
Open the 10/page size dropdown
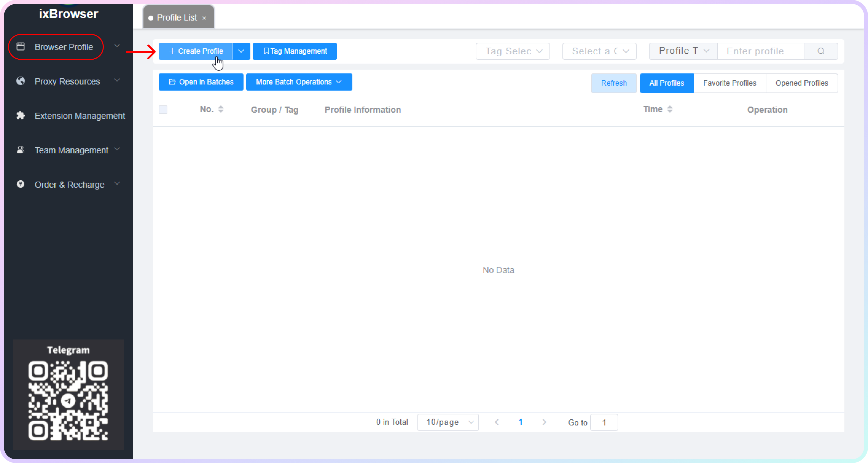coord(448,422)
